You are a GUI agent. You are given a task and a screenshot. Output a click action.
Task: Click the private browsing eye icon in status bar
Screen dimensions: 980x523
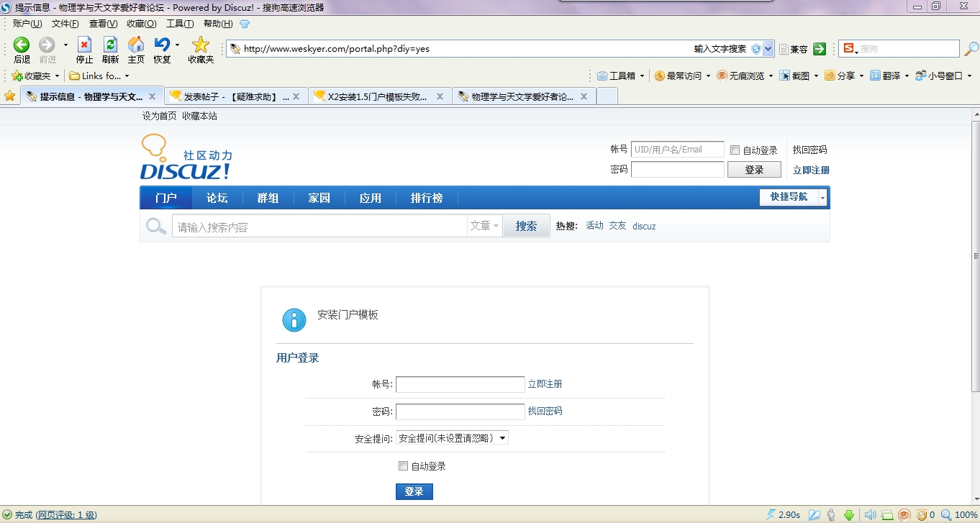[904, 515]
